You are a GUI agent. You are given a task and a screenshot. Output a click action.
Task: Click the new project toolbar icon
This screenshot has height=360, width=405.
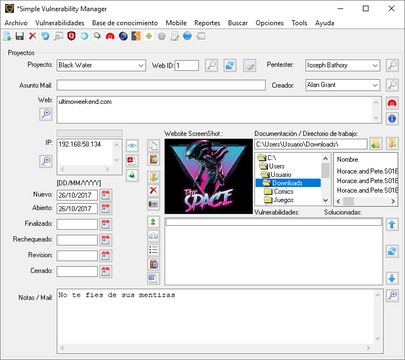click(x=7, y=36)
